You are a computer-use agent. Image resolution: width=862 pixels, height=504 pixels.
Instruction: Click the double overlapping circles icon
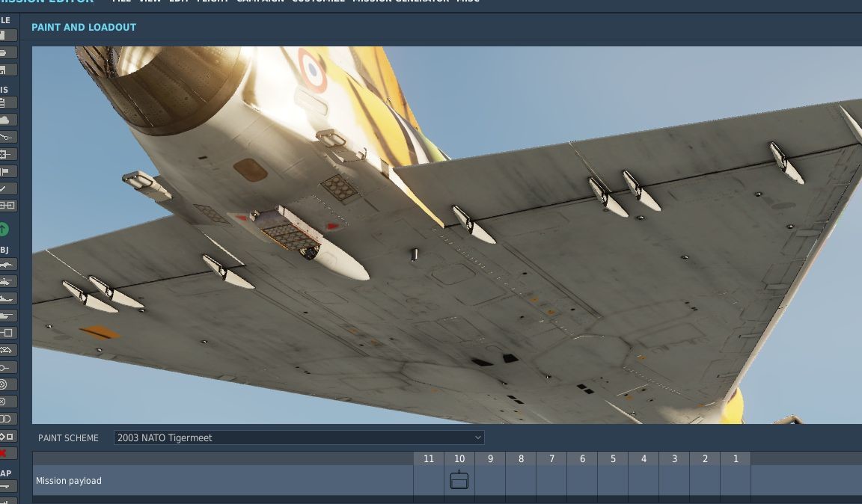(x=7, y=419)
